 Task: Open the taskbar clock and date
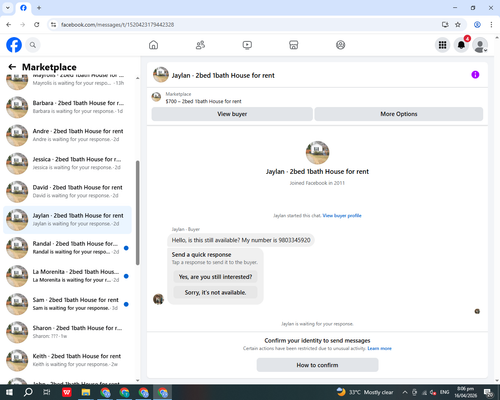(x=465, y=392)
